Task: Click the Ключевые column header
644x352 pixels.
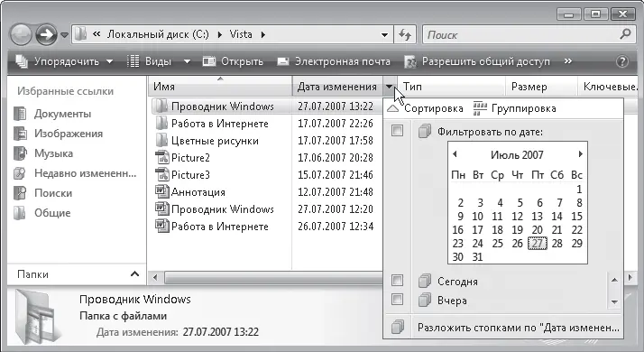Action: [609, 87]
